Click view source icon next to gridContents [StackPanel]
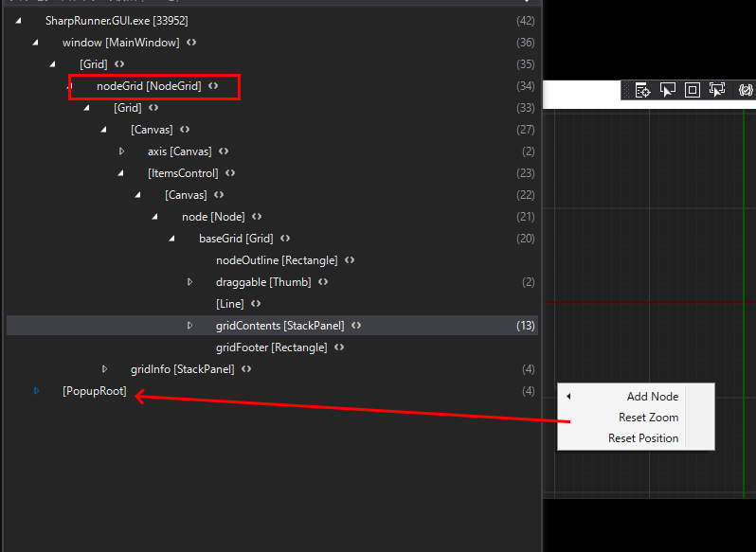The image size is (756, 552). coord(356,326)
